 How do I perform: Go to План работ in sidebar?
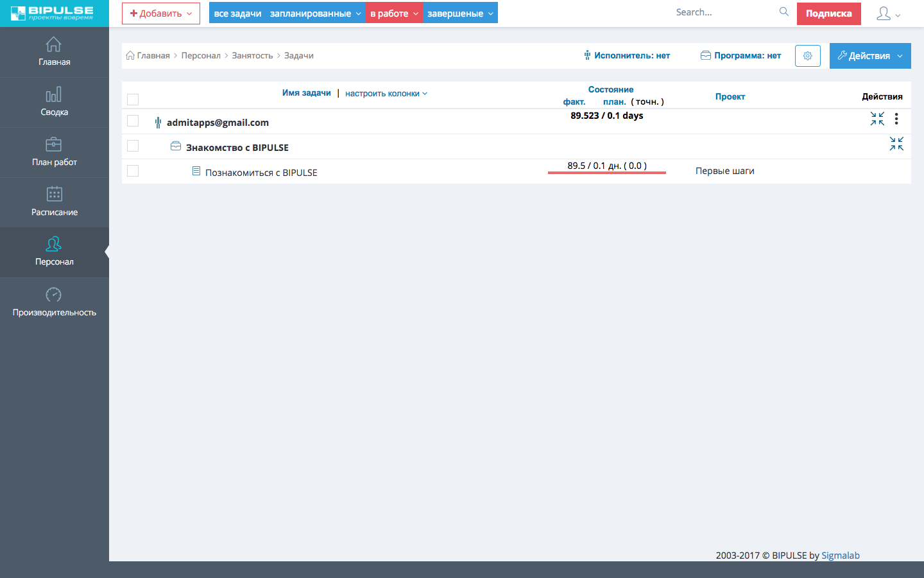[x=55, y=152]
